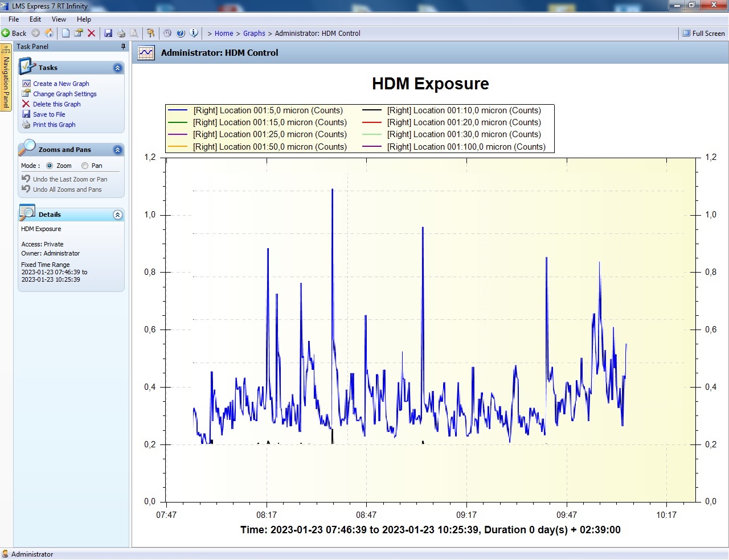Image resolution: width=729 pixels, height=560 pixels.
Task: Click the printer icon in the toolbar
Action: point(121,33)
